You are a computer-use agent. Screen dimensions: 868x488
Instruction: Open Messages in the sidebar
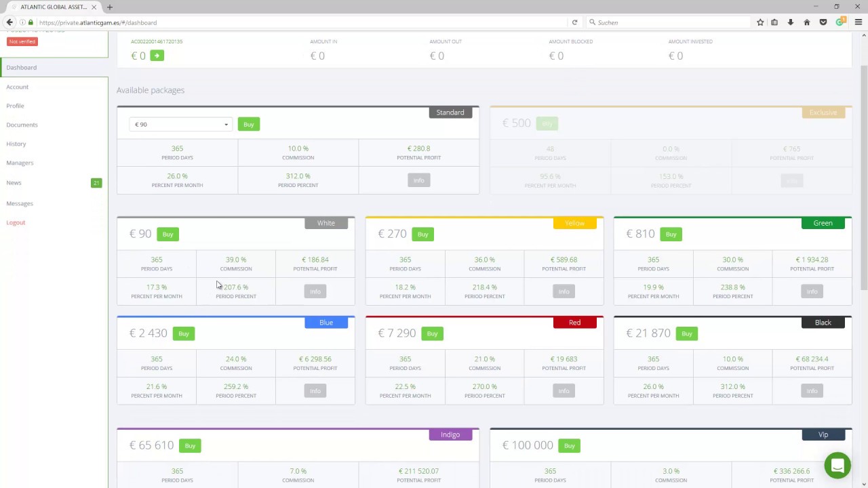point(20,203)
